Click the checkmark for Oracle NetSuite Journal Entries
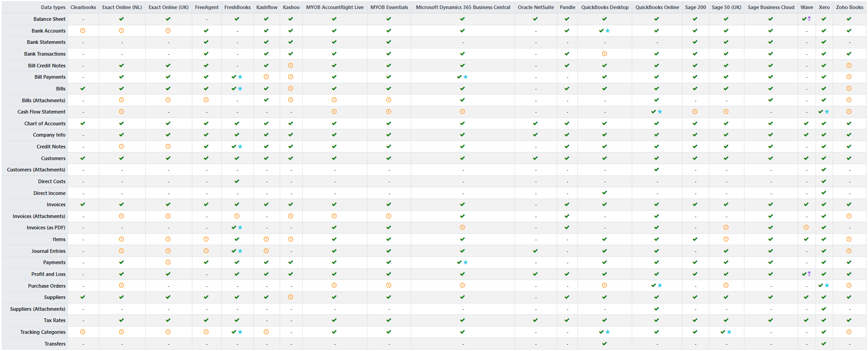This screenshot has width=868, height=351. tap(535, 251)
